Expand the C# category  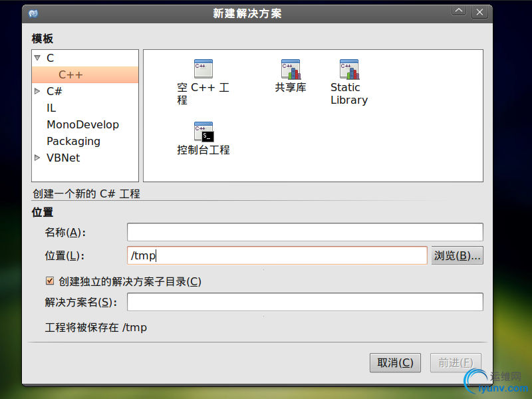pyautogui.click(x=37, y=91)
